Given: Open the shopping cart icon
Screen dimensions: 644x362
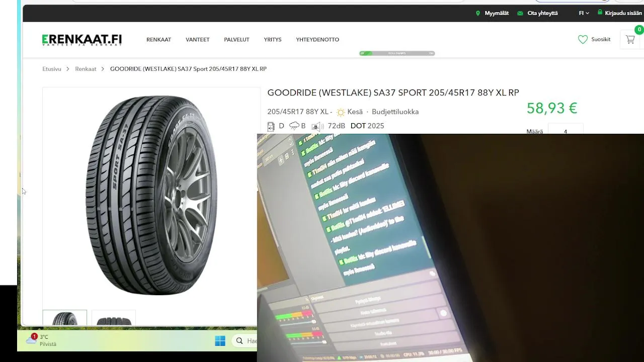Looking at the screenshot, I should 630,40.
